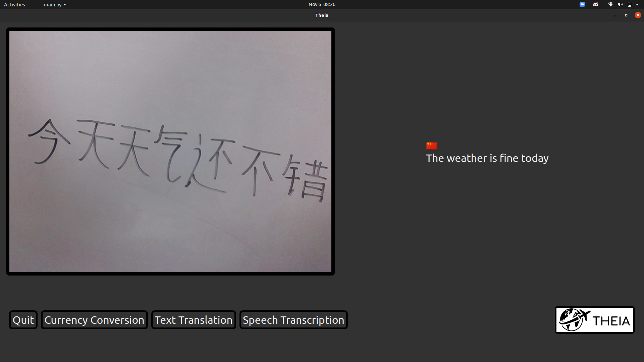This screenshot has height=362, width=644.
Task: Click the Chinese flag icon
Action: pos(431,146)
